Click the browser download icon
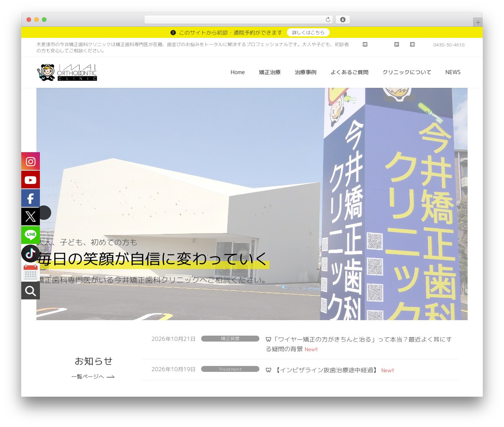The height and width of the screenshot is (427, 504). 343,20
